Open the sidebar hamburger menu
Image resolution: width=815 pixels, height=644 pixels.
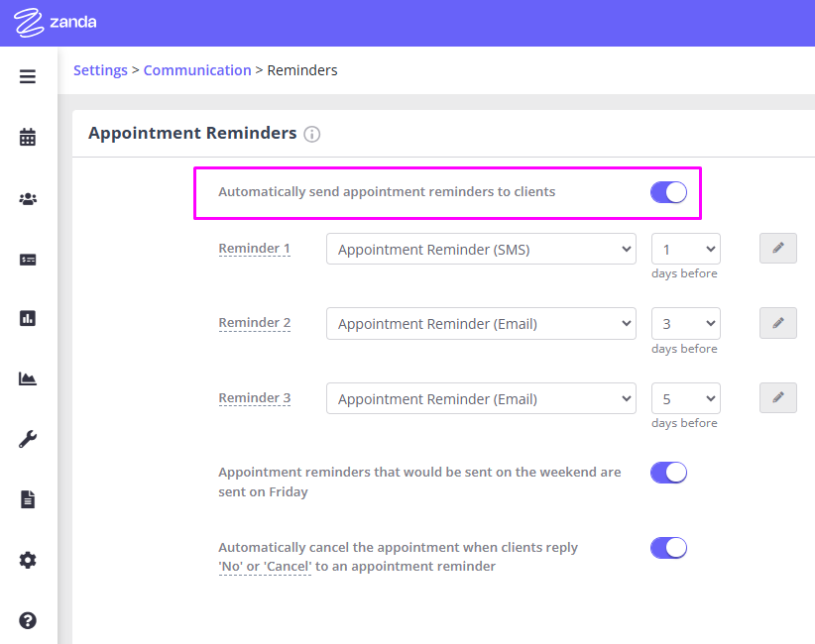(27, 75)
